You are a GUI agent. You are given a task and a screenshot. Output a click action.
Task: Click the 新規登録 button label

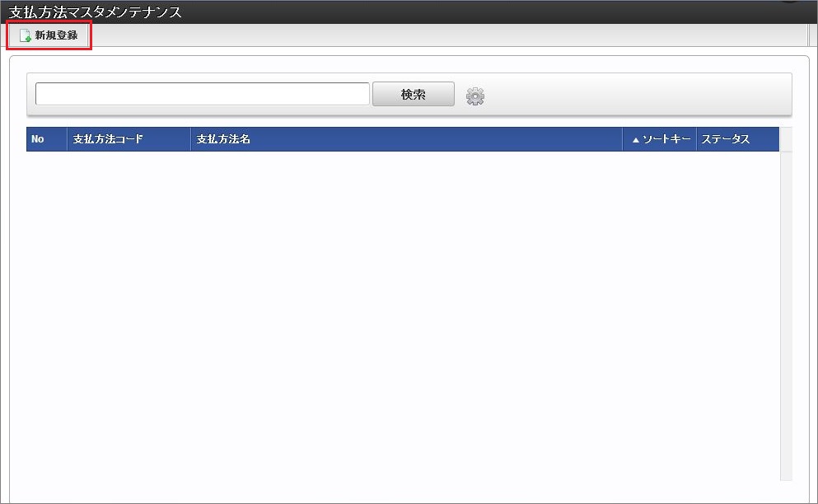coord(56,35)
